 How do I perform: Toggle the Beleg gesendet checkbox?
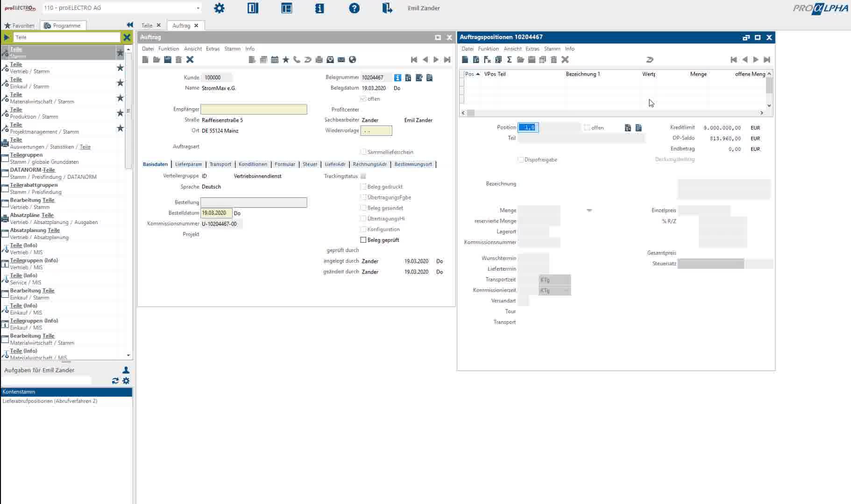[363, 208]
